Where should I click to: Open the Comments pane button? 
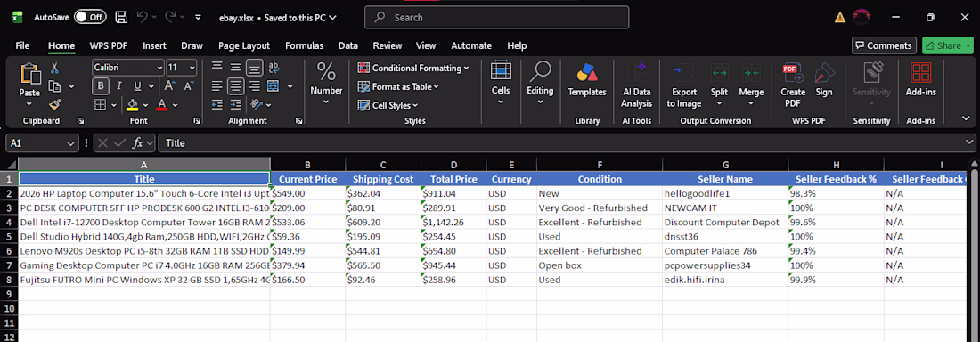pos(884,45)
